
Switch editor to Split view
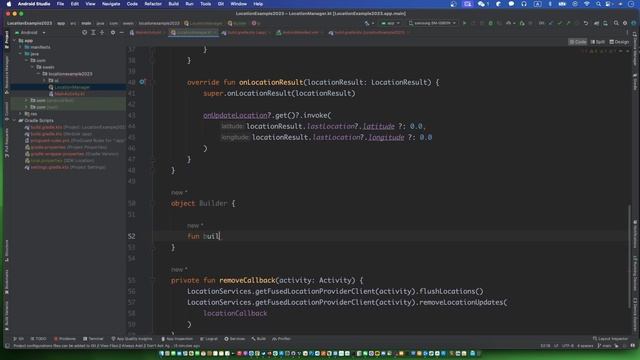(598, 42)
